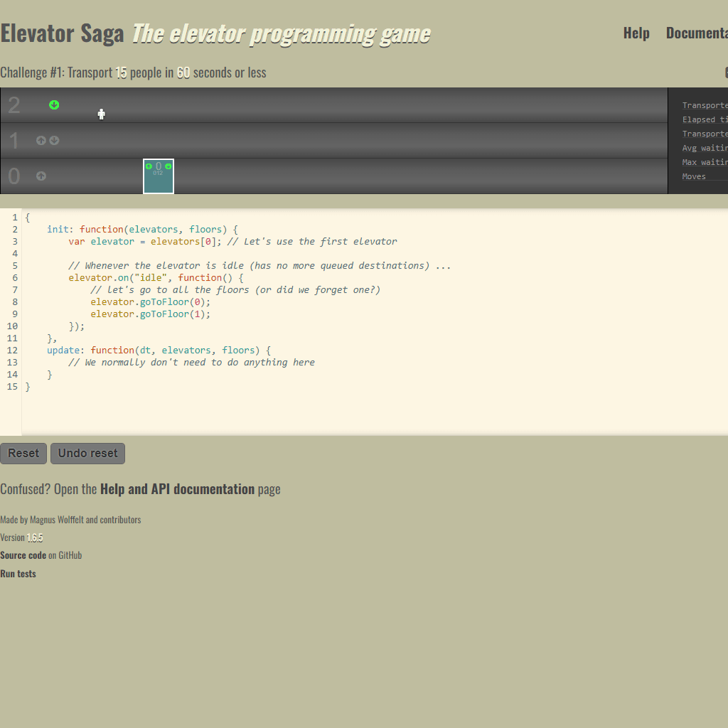Click the Challenge #1 description text
The image size is (728, 728).
point(133,73)
